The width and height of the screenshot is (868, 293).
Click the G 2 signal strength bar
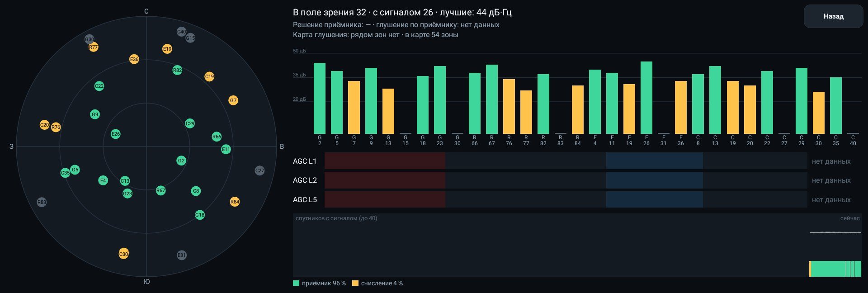click(320, 98)
